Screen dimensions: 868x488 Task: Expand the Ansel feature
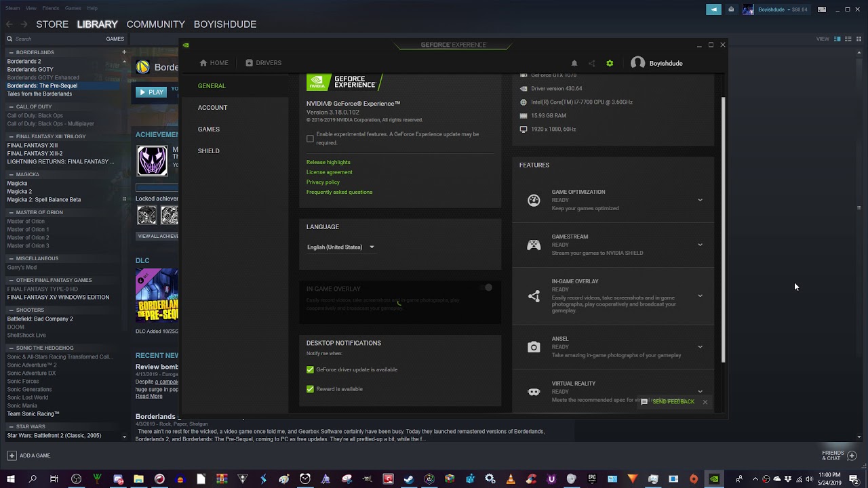point(700,347)
